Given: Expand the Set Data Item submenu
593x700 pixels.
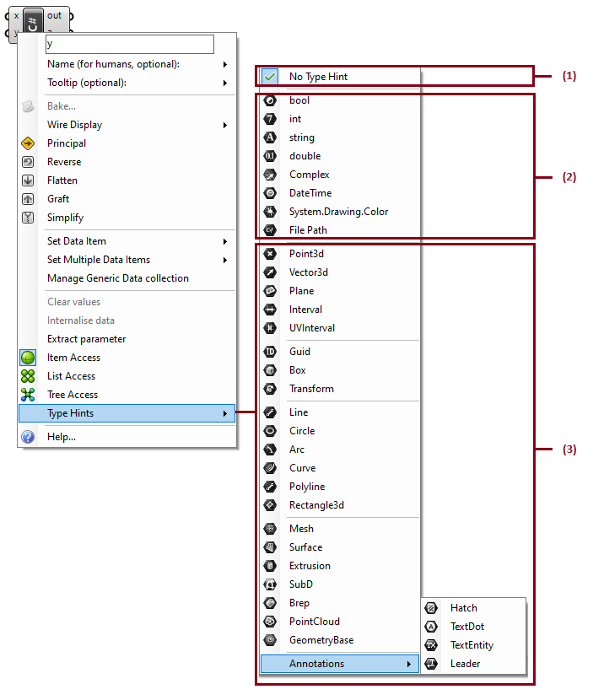Looking at the screenshot, I should pyautogui.click(x=224, y=241).
